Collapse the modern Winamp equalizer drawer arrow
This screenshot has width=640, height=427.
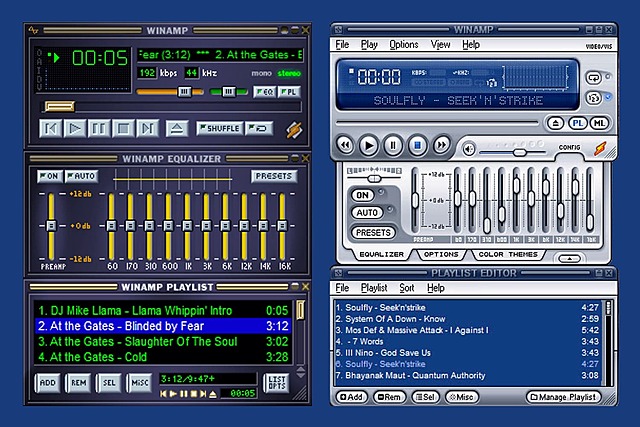[569, 258]
